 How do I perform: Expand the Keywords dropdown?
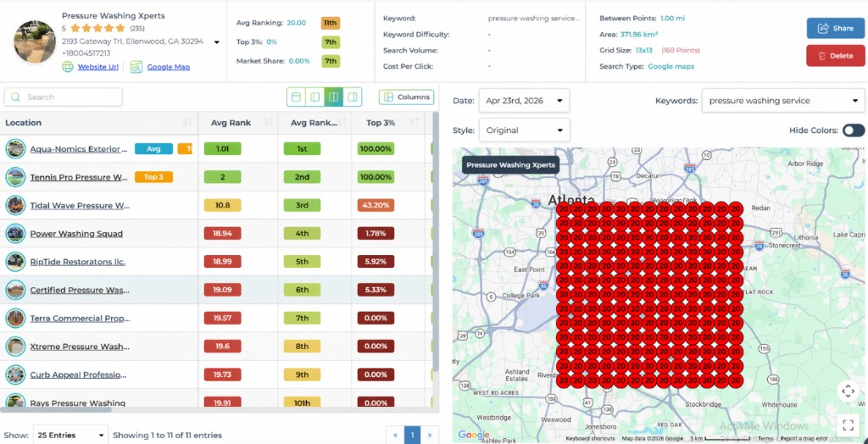pos(782,101)
